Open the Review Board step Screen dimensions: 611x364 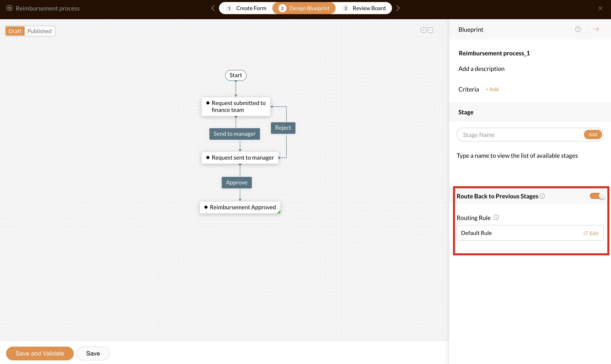point(364,8)
